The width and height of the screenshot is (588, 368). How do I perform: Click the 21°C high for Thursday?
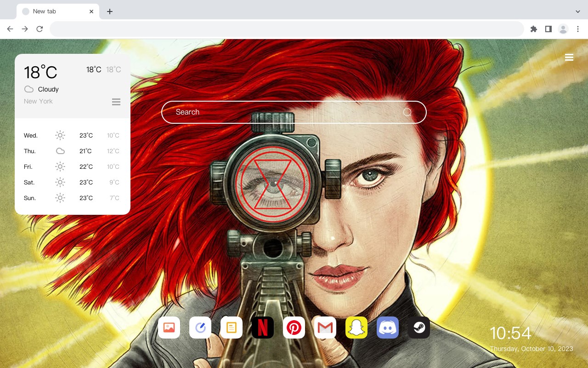[85, 151]
